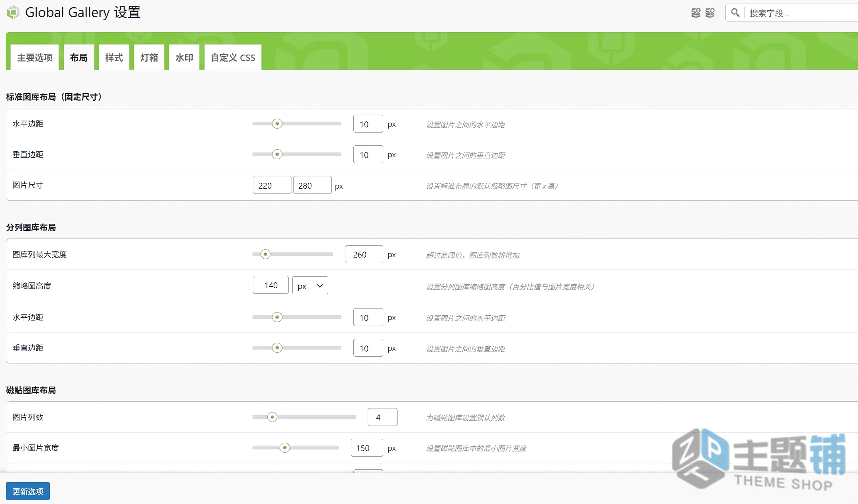
Task: Click the 图片列数 field showing 4
Action: point(382,417)
